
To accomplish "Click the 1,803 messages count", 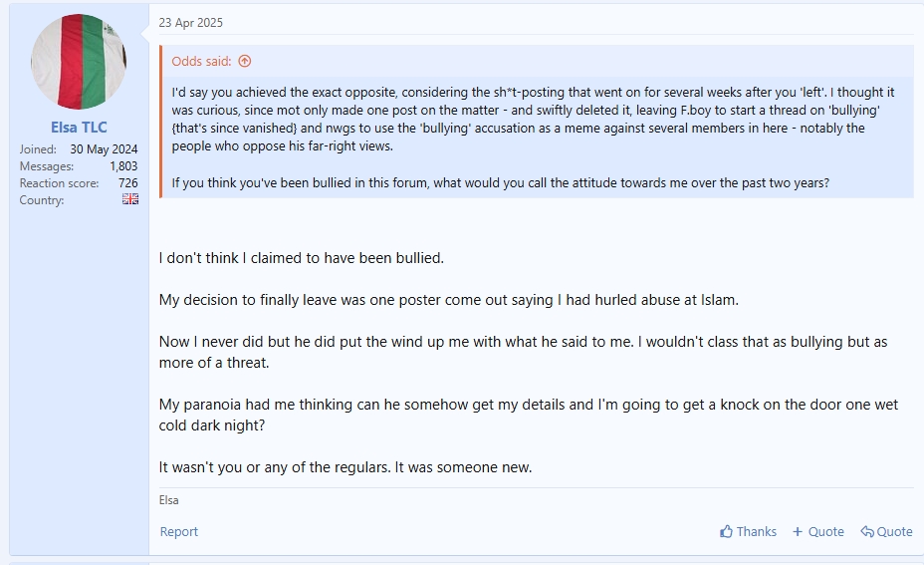I will coord(123,166).
